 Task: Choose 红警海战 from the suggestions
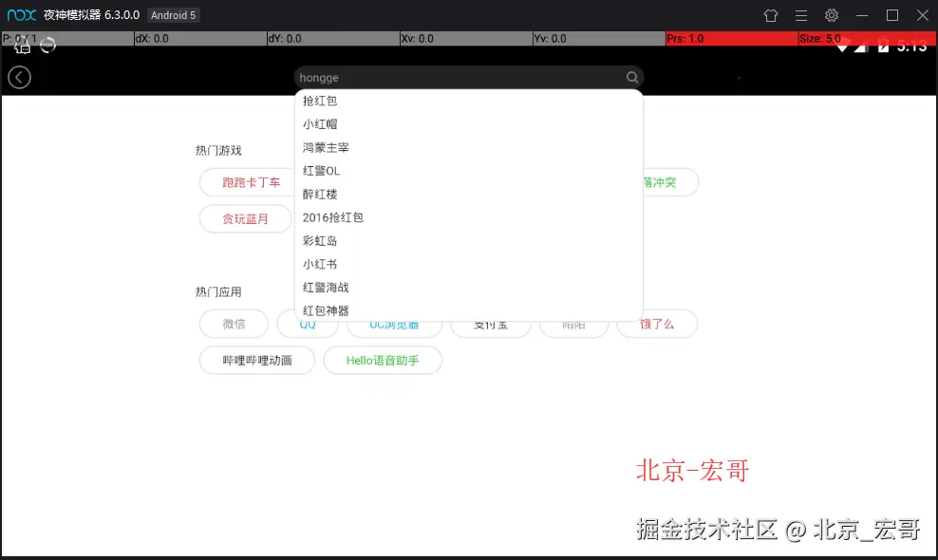coord(469,288)
